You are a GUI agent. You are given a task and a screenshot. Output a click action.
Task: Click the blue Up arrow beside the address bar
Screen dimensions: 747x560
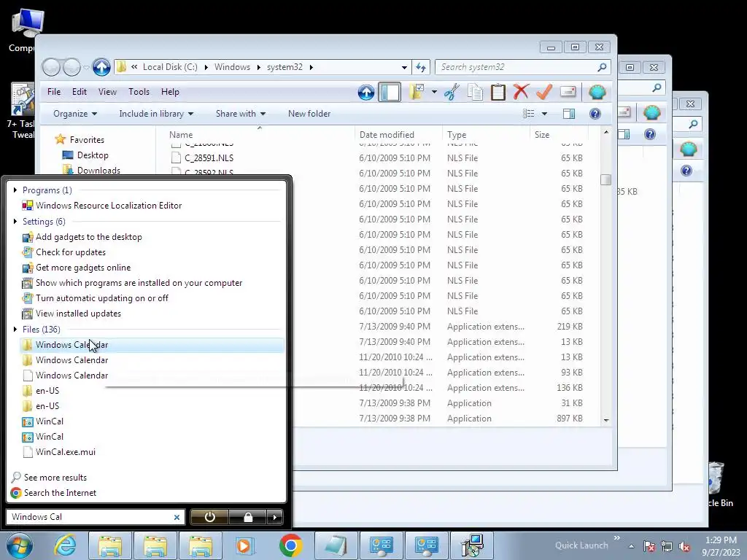[x=101, y=67]
